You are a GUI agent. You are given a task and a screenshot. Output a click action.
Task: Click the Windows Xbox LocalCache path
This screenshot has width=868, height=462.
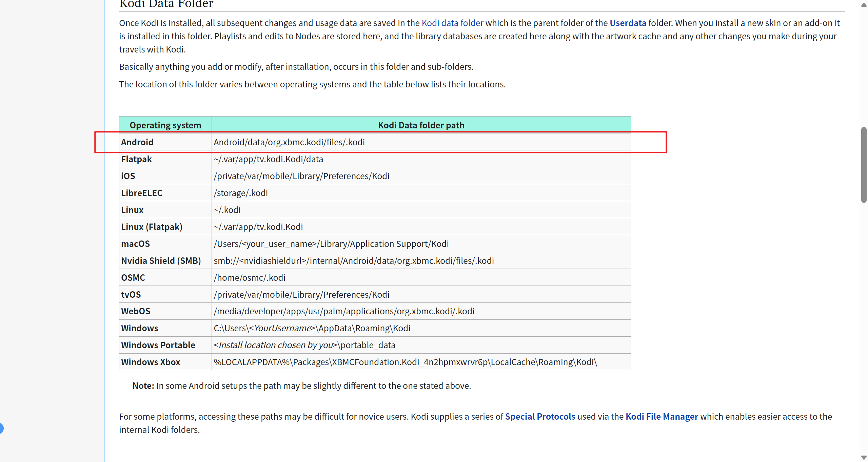click(x=405, y=362)
